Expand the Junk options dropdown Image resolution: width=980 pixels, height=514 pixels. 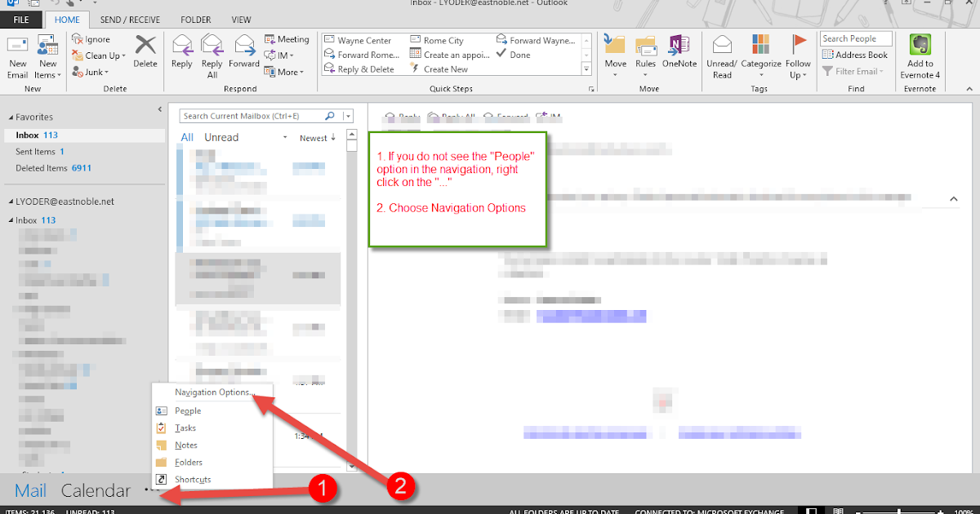[97, 71]
